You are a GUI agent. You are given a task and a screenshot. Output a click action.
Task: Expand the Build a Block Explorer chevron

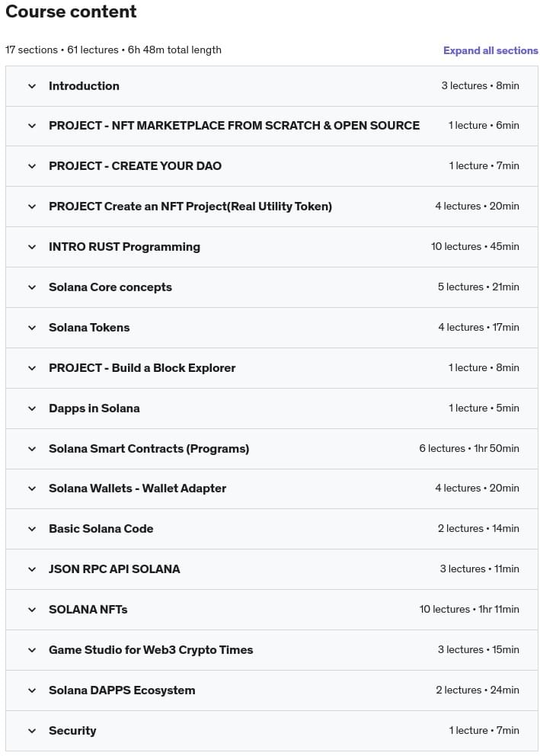pyautogui.click(x=32, y=368)
